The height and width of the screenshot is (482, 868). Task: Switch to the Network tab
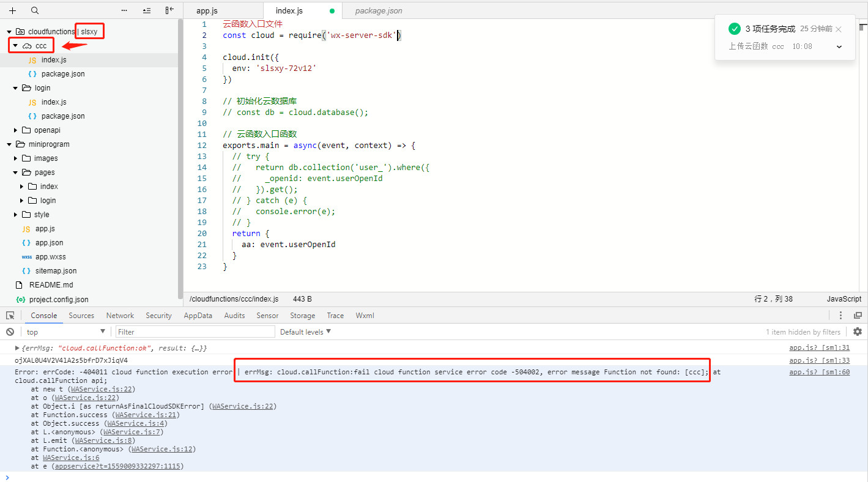[x=120, y=316]
